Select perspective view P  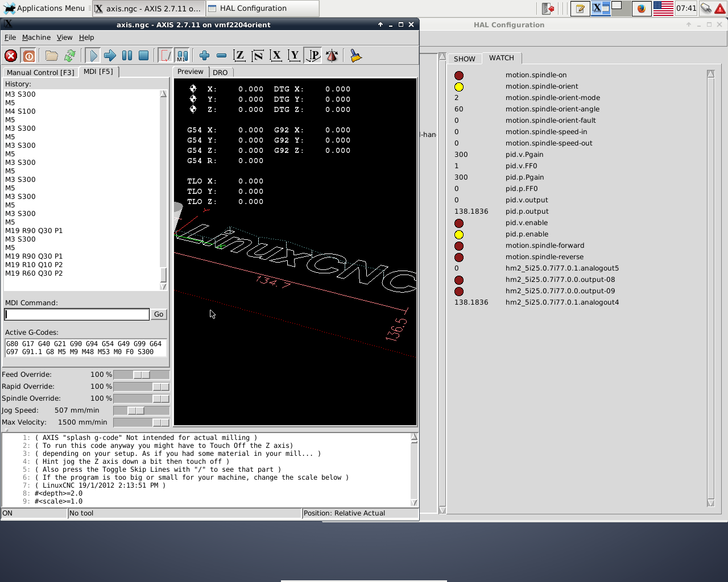click(x=313, y=56)
